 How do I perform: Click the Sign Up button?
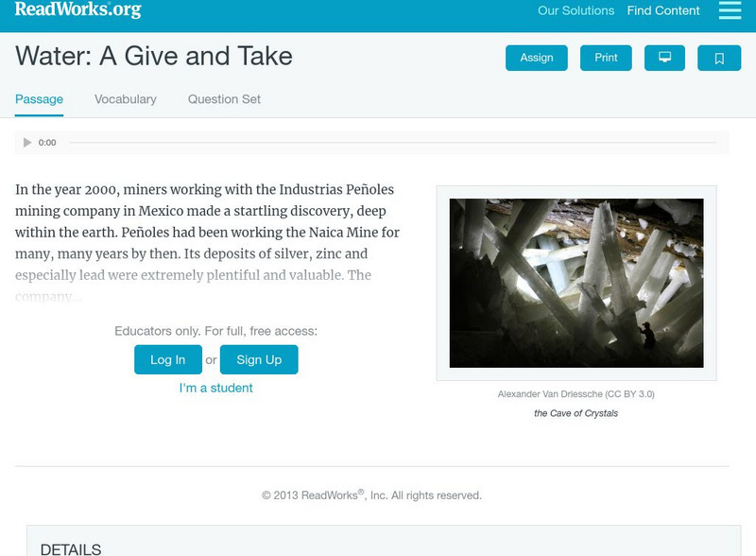259,359
